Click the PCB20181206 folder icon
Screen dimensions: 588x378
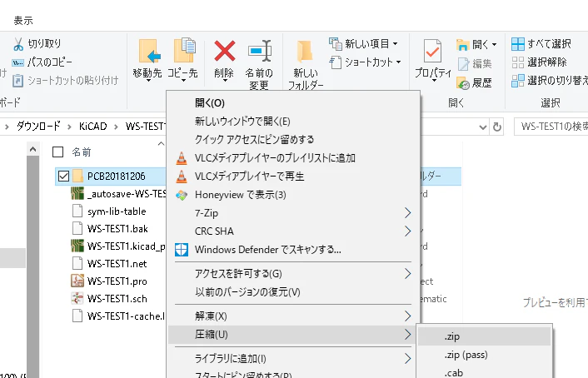(x=77, y=176)
